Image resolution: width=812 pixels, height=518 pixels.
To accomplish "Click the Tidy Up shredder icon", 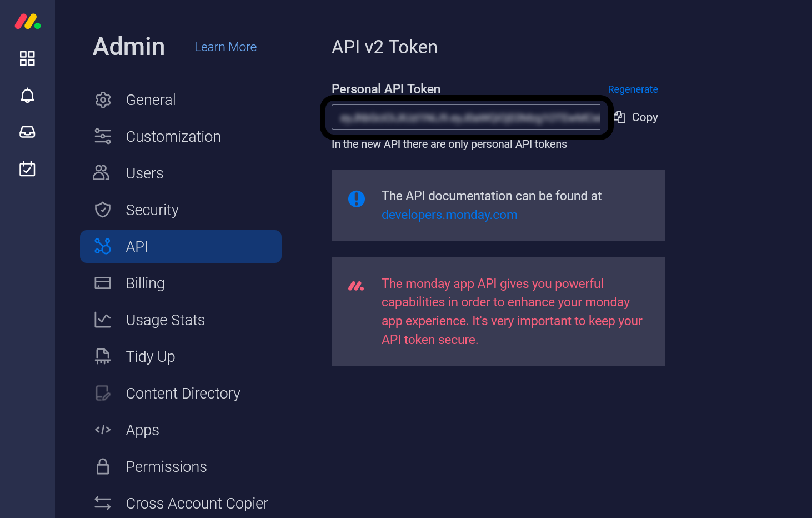I will (103, 356).
